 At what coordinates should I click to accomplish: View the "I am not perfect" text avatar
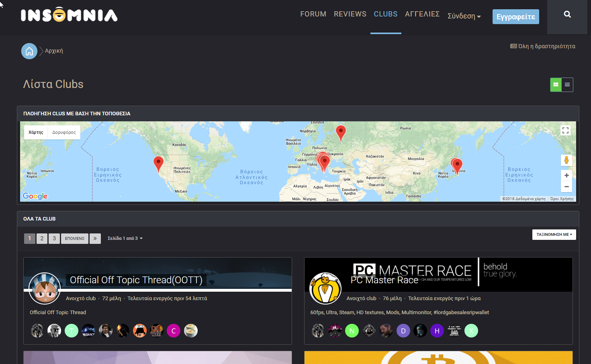click(x=454, y=331)
